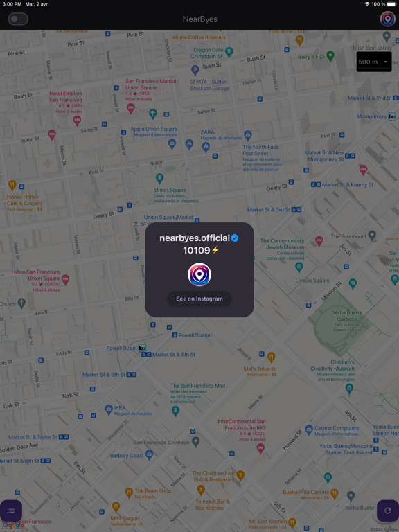Tap The Pawn Shop bar pin
Image resolution: width=399 pixels, height=532 pixels.
tap(129, 493)
